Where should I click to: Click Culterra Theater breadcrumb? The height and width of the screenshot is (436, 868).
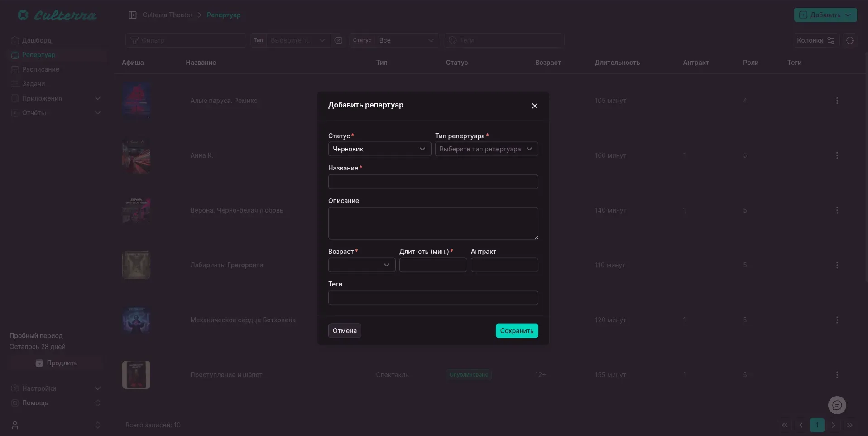click(167, 15)
